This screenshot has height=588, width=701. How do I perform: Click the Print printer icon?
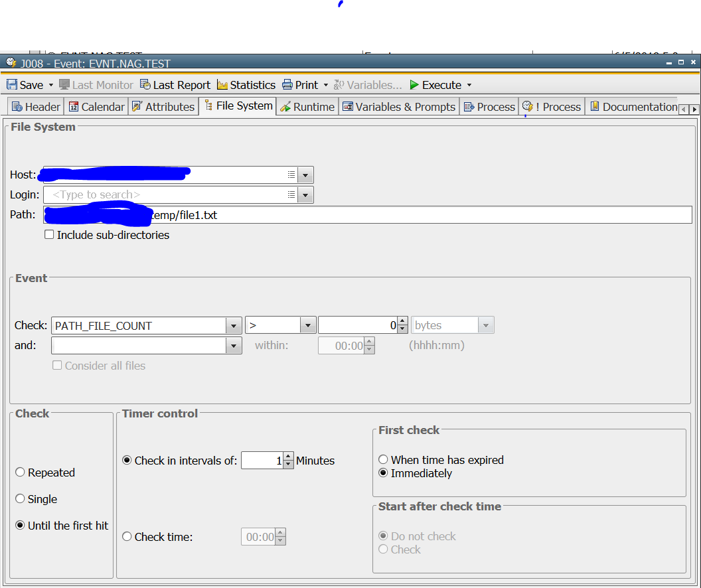pos(287,84)
